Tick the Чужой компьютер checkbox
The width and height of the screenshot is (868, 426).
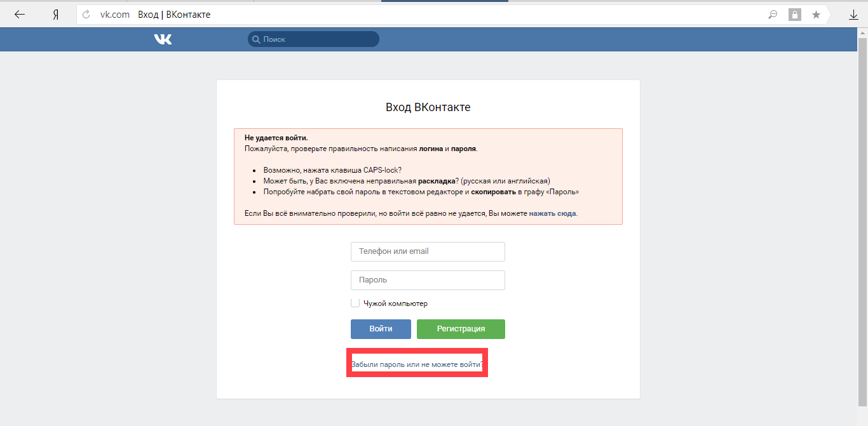355,303
